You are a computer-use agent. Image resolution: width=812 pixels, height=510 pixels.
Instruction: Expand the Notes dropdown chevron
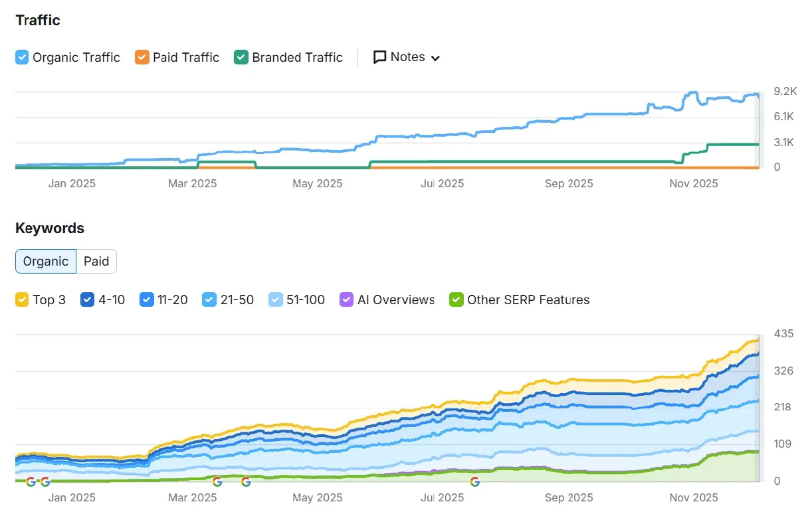pyautogui.click(x=436, y=58)
